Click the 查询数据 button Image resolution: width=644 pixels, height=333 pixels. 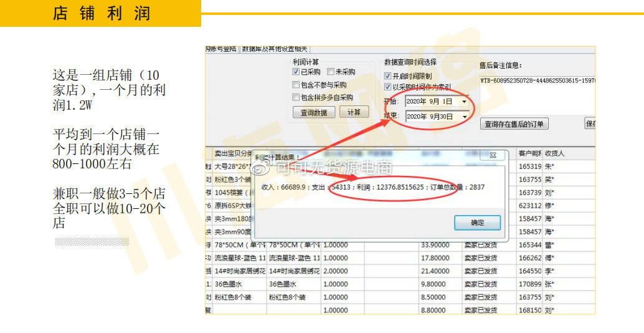pyautogui.click(x=314, y=112)
